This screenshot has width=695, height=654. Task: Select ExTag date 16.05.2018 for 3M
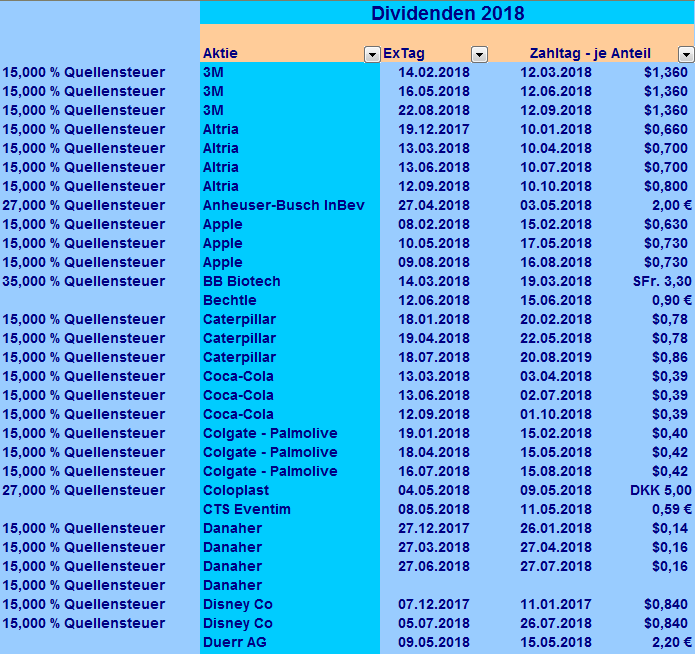click(x=433, y=91)
